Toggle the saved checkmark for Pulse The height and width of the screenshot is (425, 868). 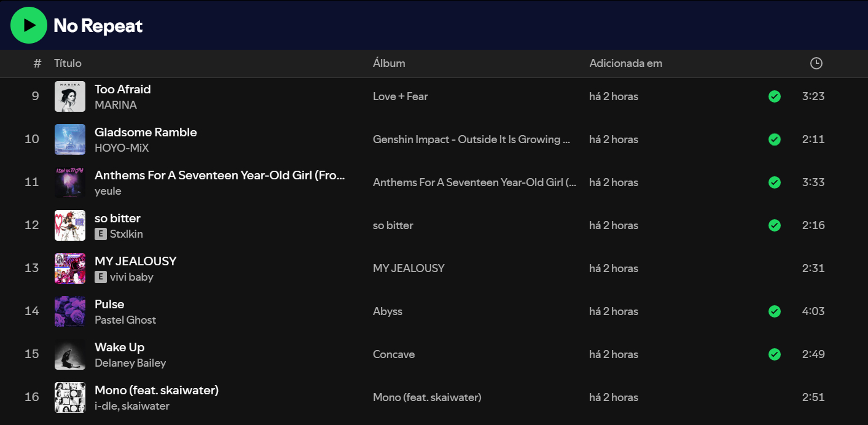pyautogui.click(x=775, y=311)
